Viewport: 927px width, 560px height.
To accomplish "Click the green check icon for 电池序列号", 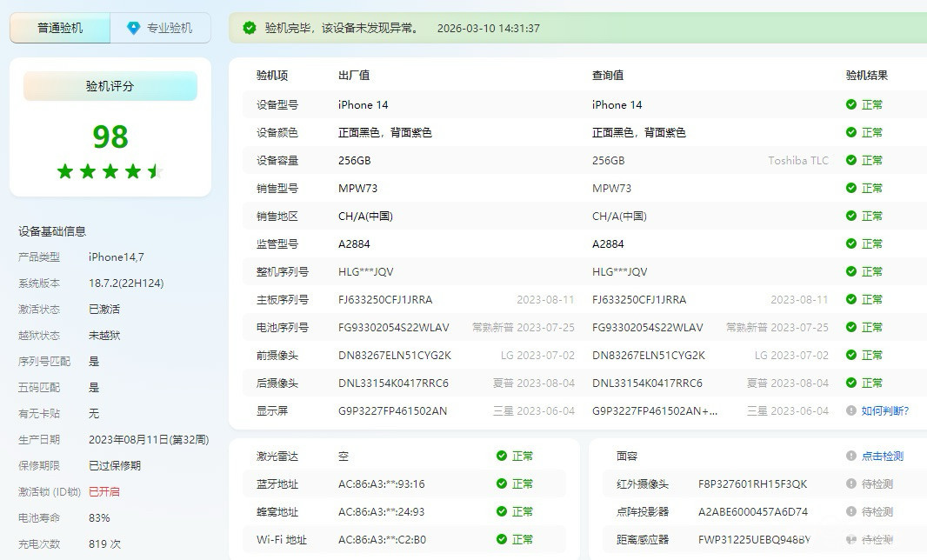I will (851, 327).
